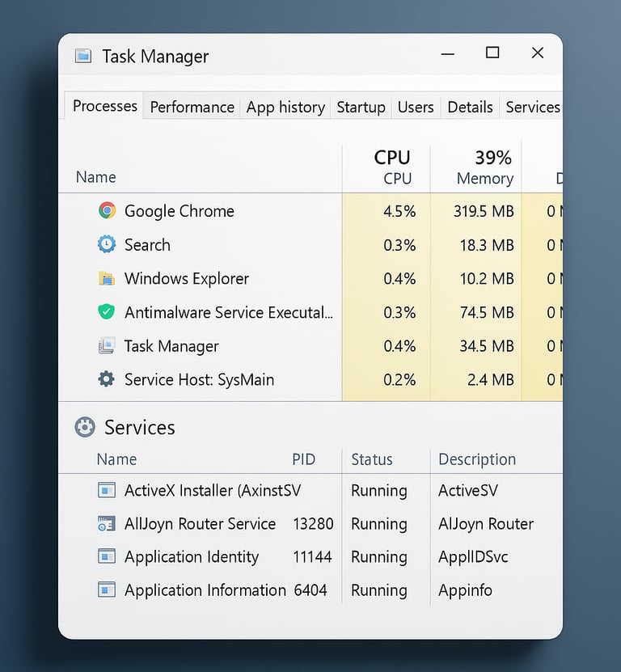
Task: Open the App history tab
Action: pyautogui.click(x=285, y=107)
